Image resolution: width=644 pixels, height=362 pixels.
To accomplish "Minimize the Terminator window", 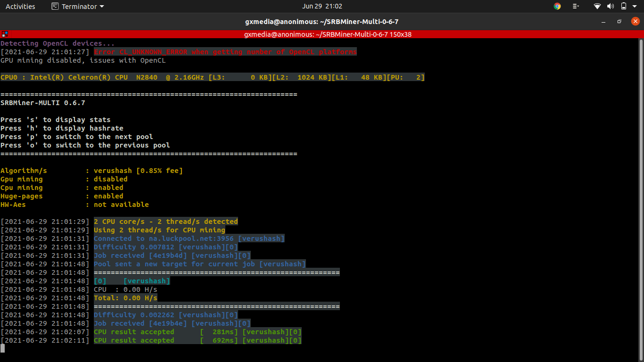I will click(x=604, y=22).
